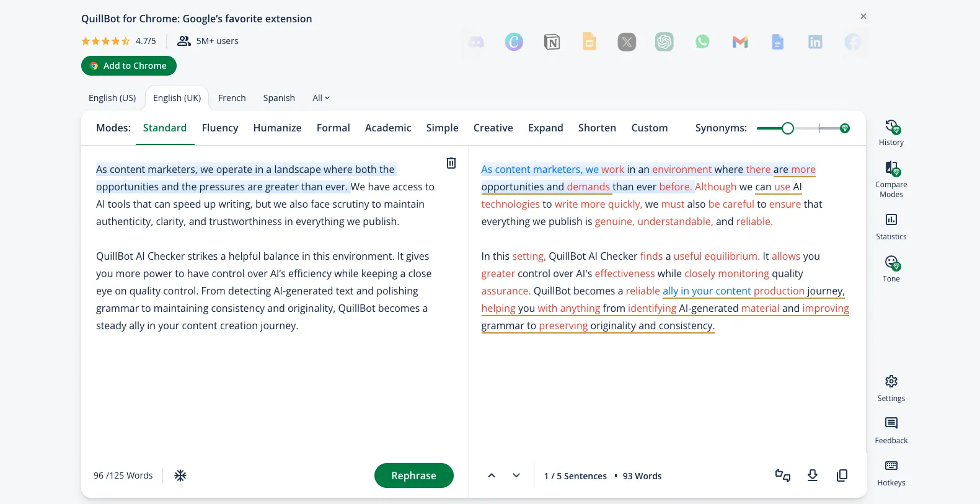Screen dimensions: 980x504
Task: Open the History panel
Action: click(x=891, y=133)
